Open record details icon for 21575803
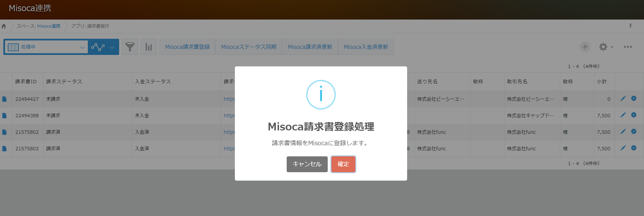Screen dimensions: 644x216 [4, 149]
